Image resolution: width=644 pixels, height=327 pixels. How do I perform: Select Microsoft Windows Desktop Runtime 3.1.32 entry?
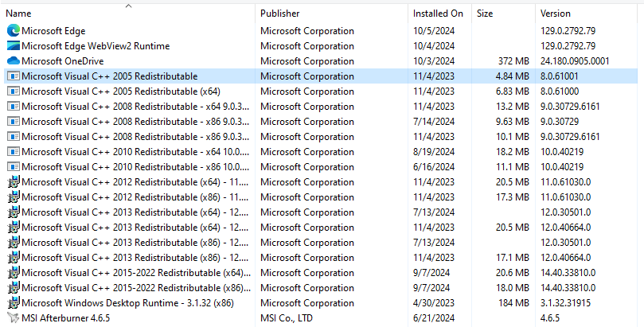coord(120,303)
